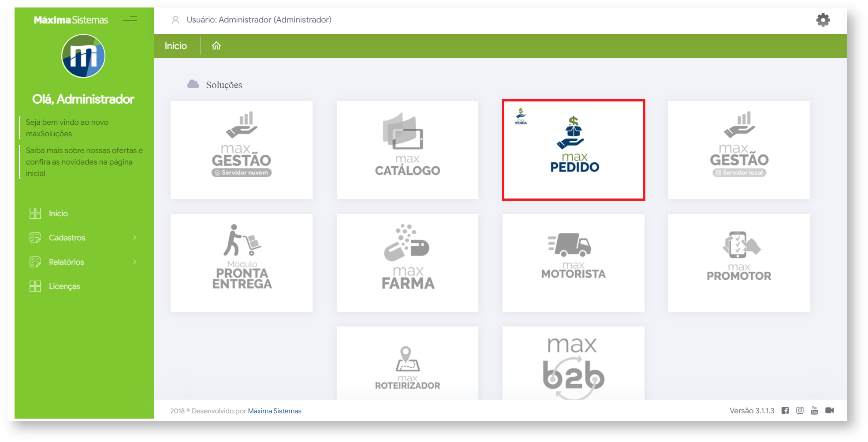This screenshot has width=868, height=442.
Task: Collapse sidebar with hamburger menu icon
Action: click(130, 20)
